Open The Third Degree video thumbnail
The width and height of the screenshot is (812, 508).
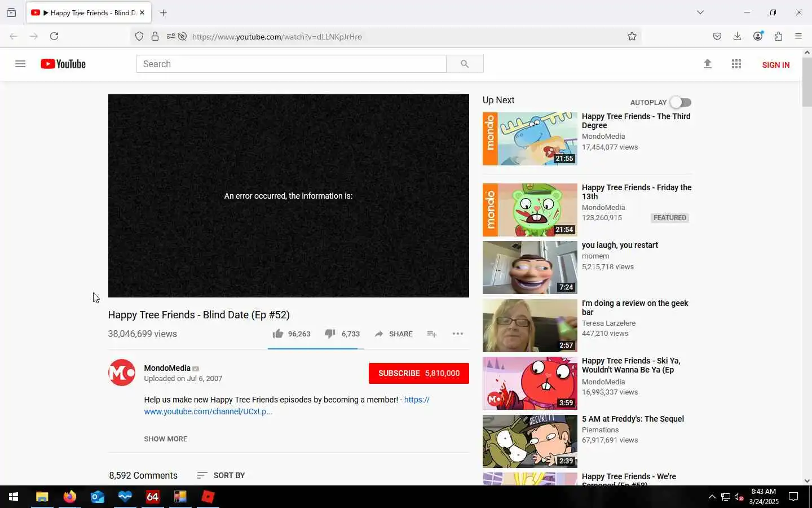tap(530, 139)
